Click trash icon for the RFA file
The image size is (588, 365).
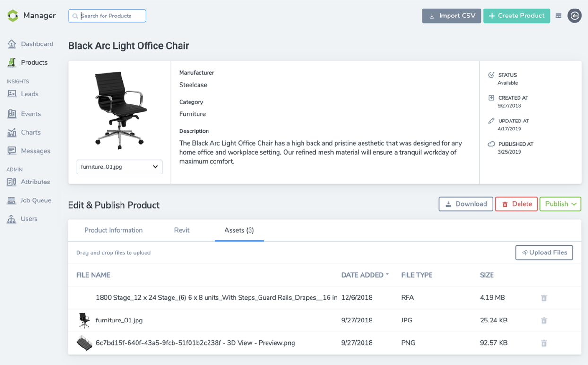[544, 298]
